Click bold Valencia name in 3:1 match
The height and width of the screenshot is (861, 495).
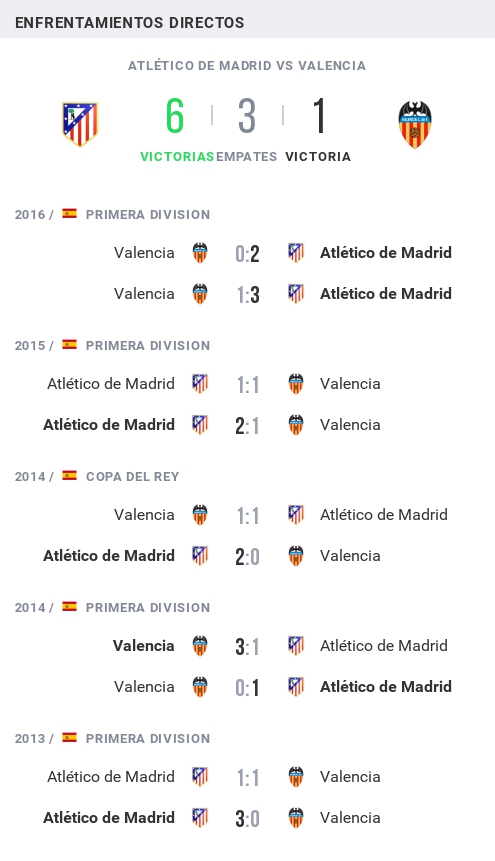[143, 646]
